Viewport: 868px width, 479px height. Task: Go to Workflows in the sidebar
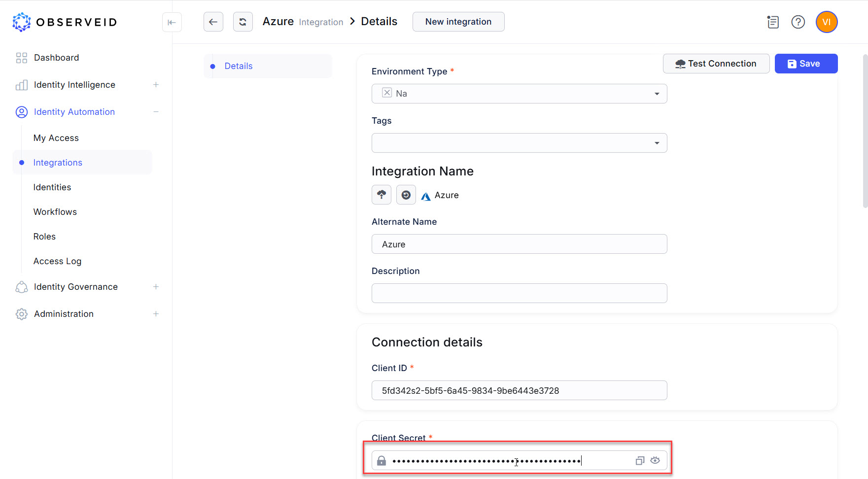(x=55, y=212)
